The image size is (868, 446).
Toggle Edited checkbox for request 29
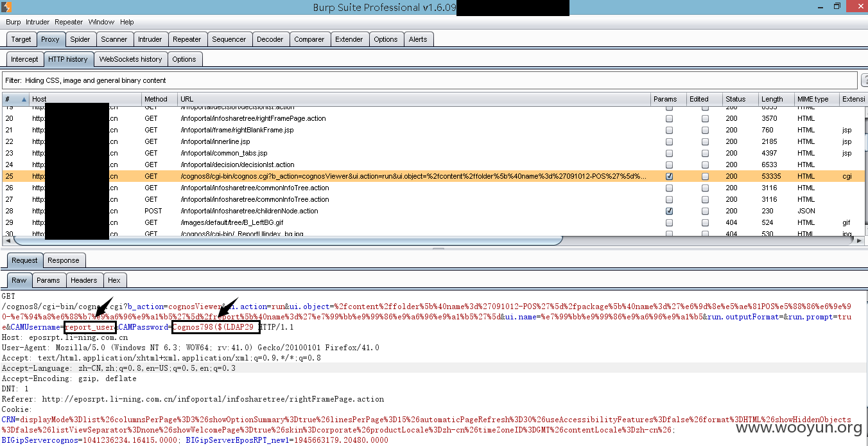point(706,222)
